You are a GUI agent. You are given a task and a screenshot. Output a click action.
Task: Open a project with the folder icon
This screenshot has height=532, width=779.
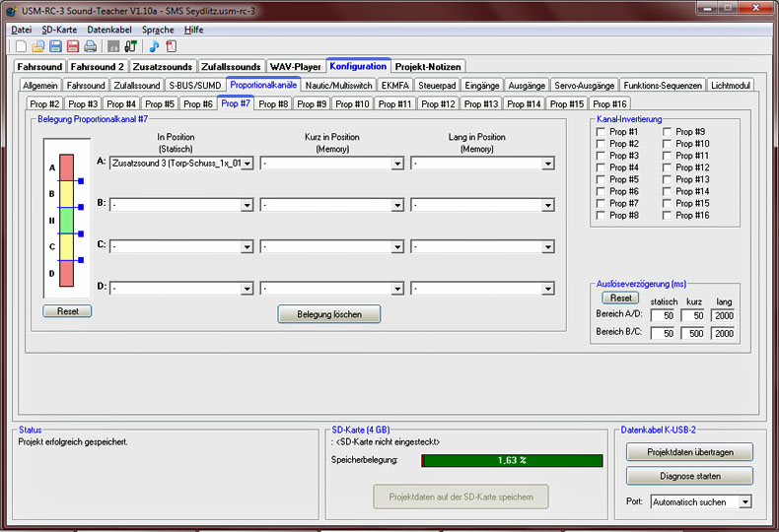[38, 46]
